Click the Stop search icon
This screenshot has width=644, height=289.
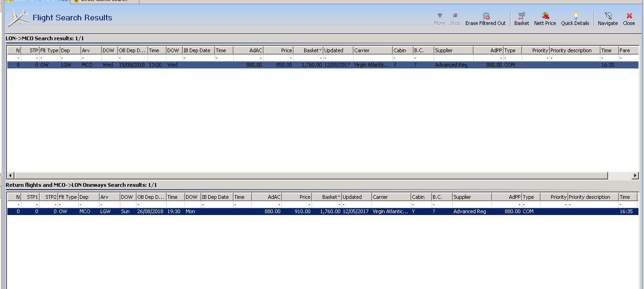point(455,15)
